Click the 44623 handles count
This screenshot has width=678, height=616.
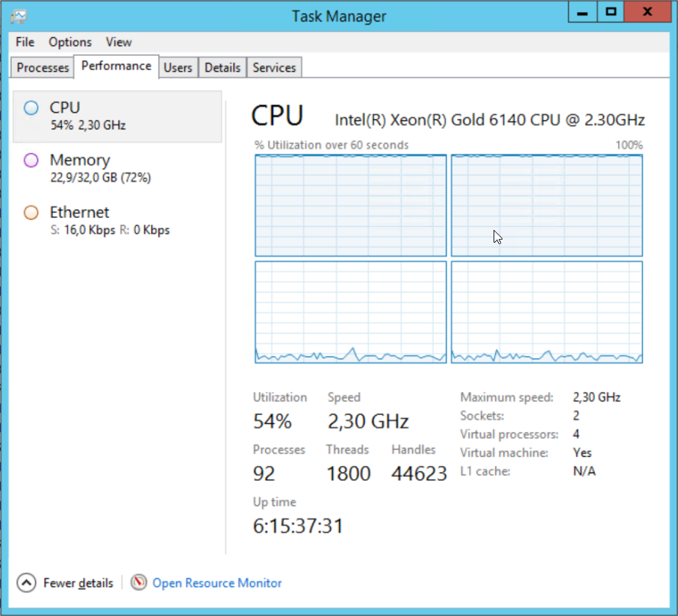[419, 473]
